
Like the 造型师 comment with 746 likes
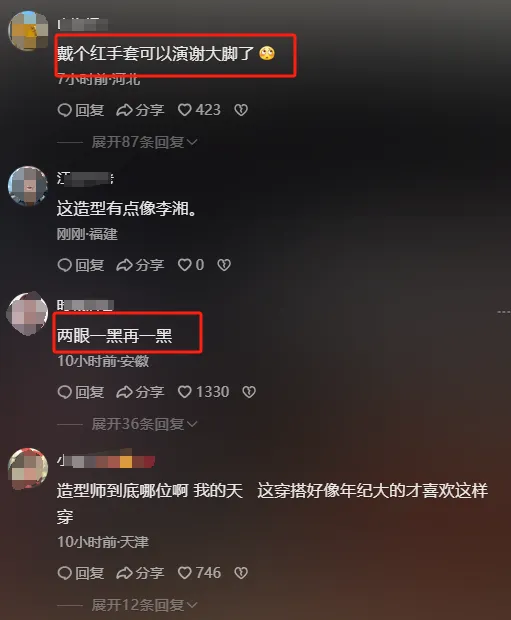tap(199, 573)
